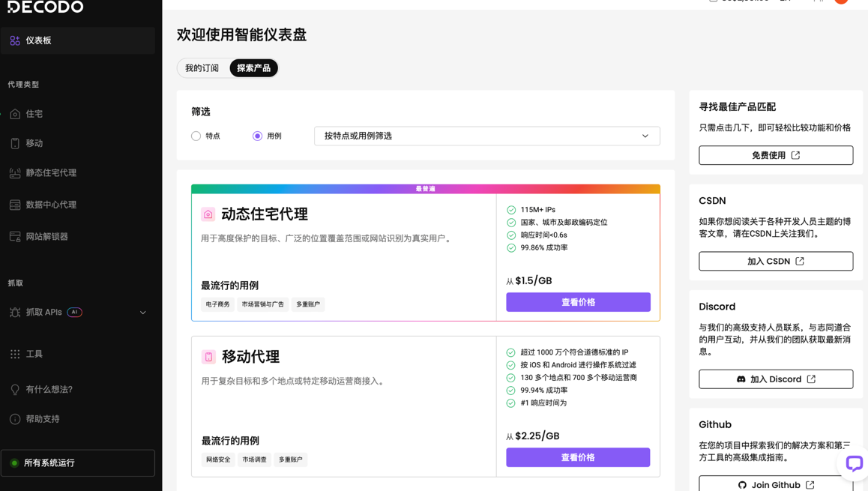Click 查看价格 for 移动代理
Screen dimensions: 868x497
(578, 457)
